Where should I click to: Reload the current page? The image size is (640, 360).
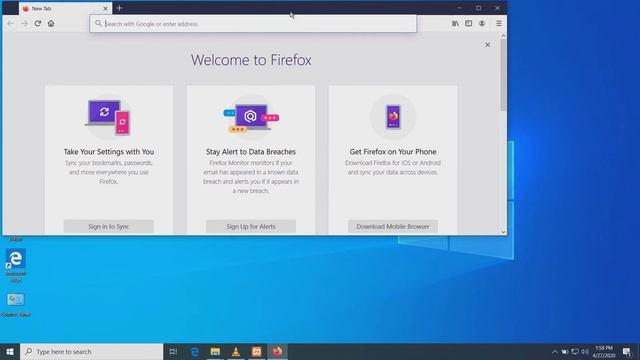pos(38,24)
